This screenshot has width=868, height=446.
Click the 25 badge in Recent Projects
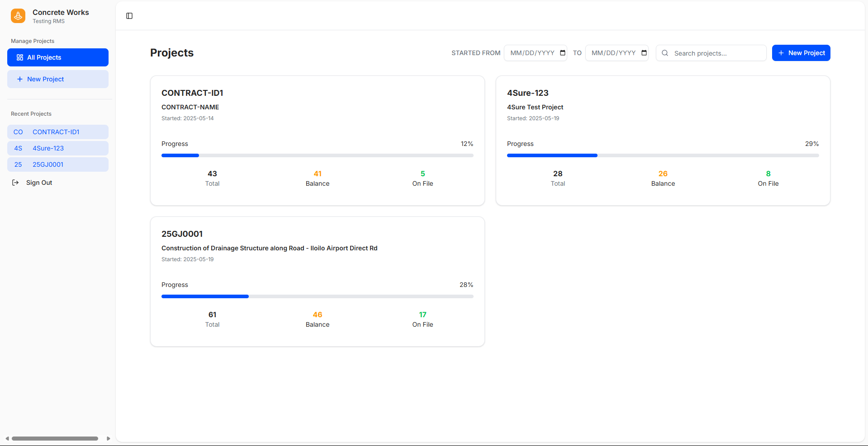[18, 164]
